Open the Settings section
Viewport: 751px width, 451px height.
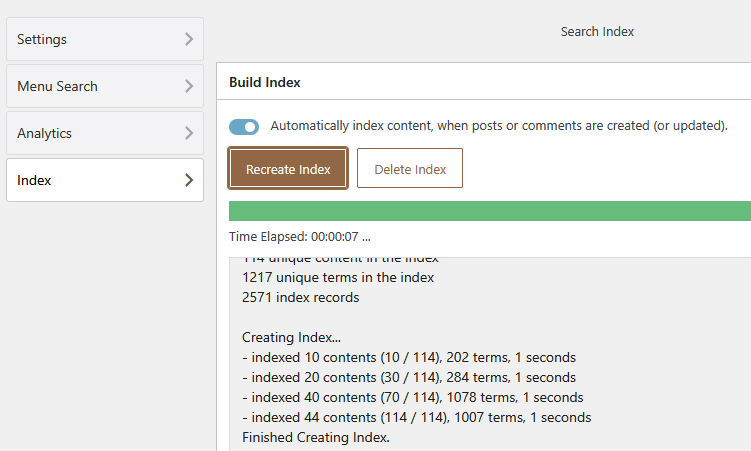click(105, 39)
